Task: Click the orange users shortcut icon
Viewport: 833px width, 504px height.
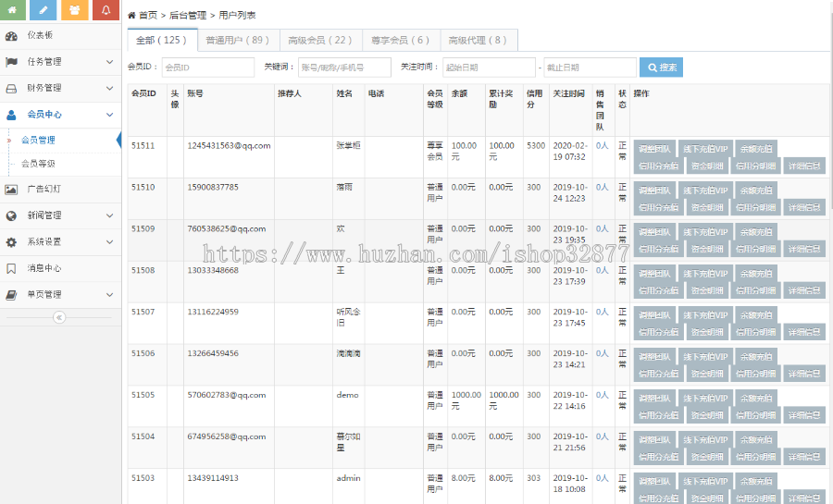Action: (74, 9)
